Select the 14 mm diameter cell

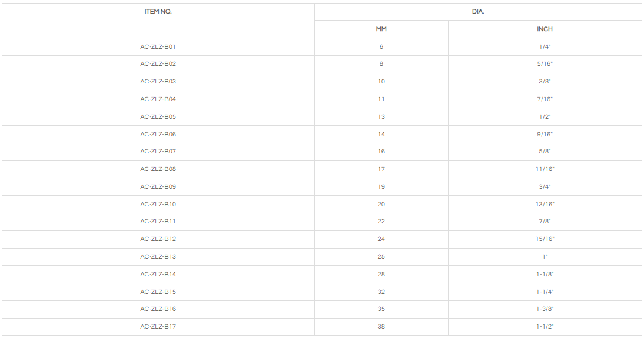[x=381, y=134]
